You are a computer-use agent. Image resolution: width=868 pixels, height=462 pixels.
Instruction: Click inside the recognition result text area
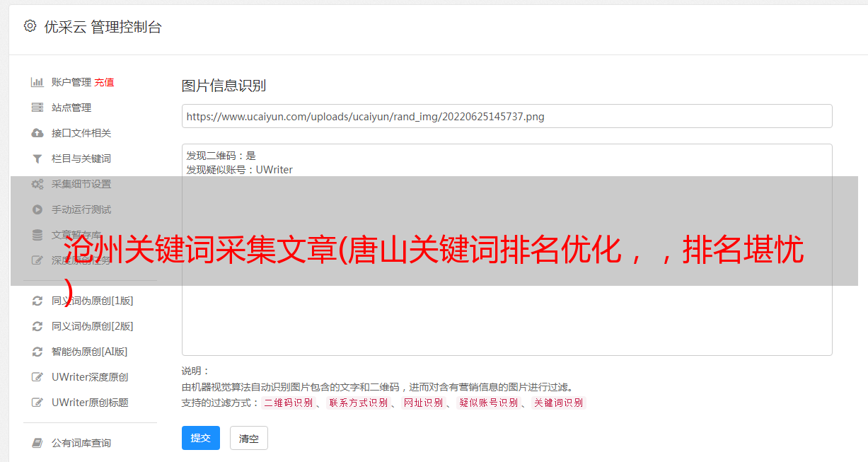(x=507, y=250)
